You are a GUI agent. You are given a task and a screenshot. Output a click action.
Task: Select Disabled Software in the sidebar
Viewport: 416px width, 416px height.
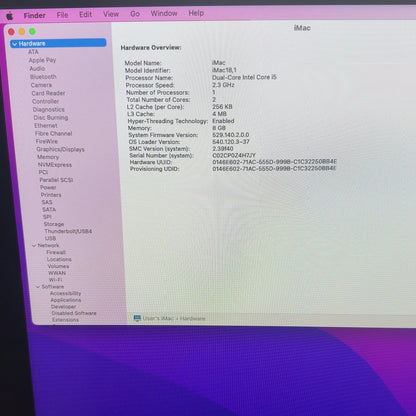click(74, 313)
